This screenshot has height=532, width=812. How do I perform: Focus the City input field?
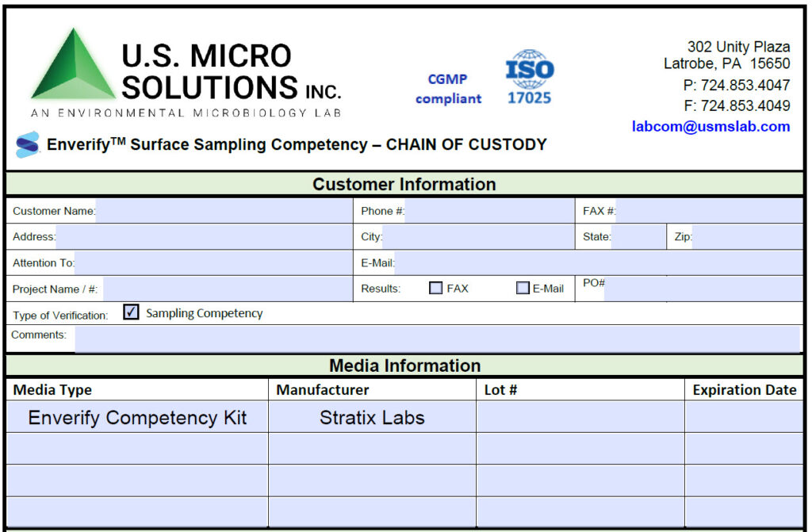pyautogui.click(x=477, y=236)
